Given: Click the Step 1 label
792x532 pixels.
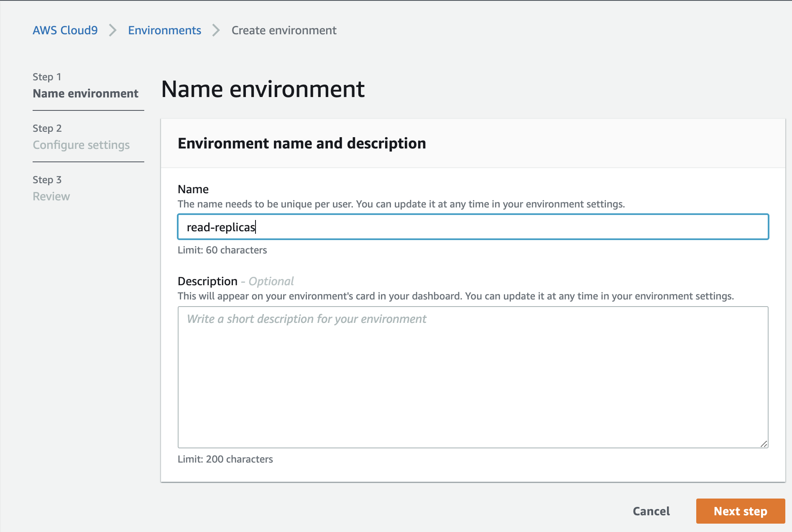Looking at the screenshot, I should coord(47,77).
